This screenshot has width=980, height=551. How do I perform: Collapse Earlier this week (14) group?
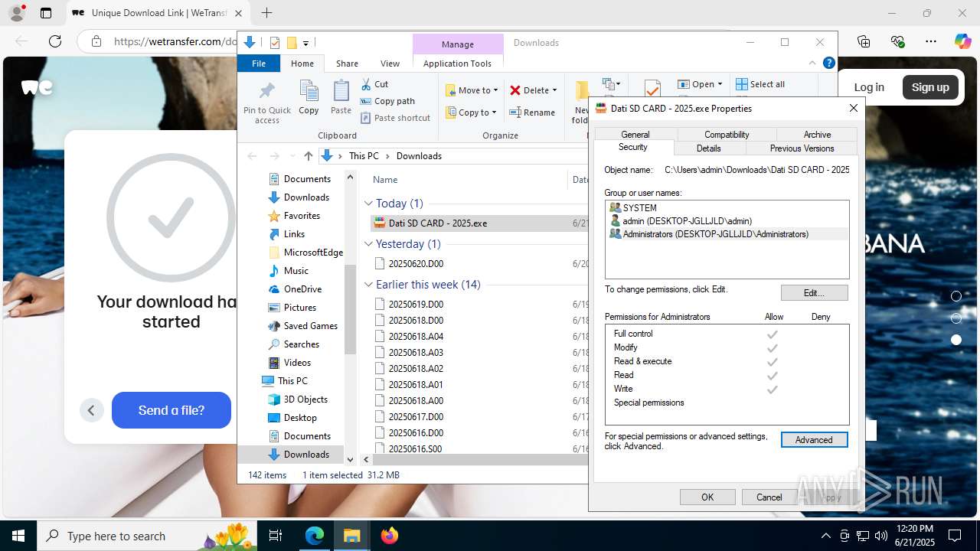[368, 285]
